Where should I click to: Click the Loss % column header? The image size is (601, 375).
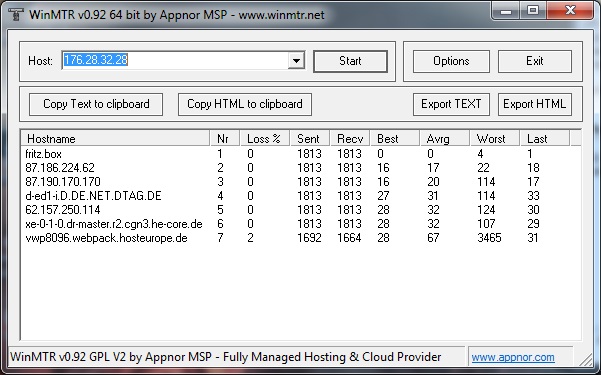point(265,138)
